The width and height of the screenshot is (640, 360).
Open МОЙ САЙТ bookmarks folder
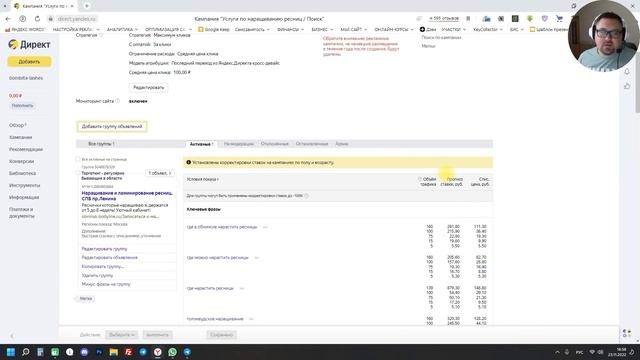(353, 29)
